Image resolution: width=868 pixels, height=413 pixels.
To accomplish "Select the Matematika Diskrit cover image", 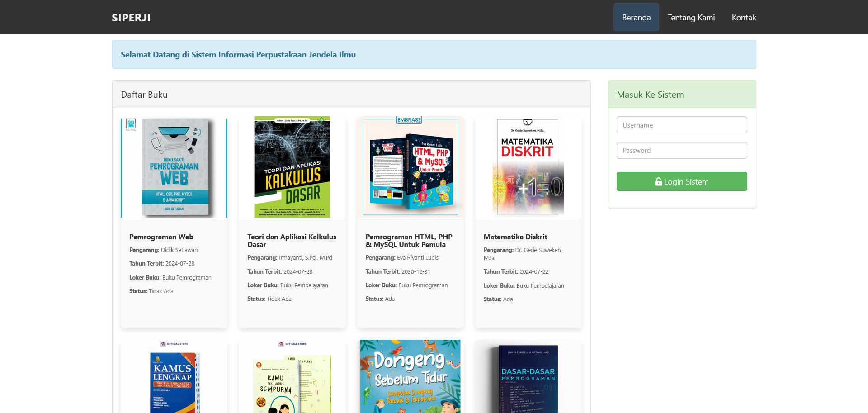I will click(528, 166).
